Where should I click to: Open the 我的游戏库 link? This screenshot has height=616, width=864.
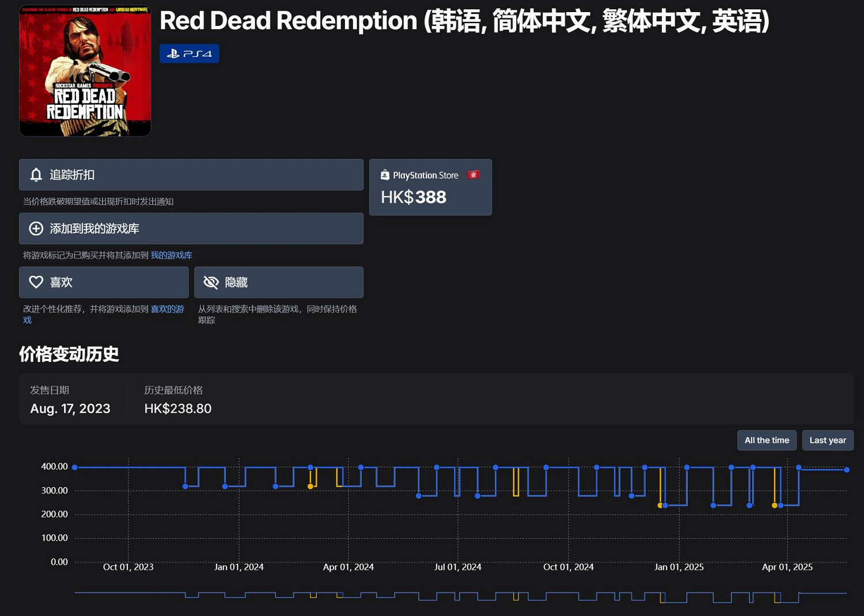[x=172, y=255]
